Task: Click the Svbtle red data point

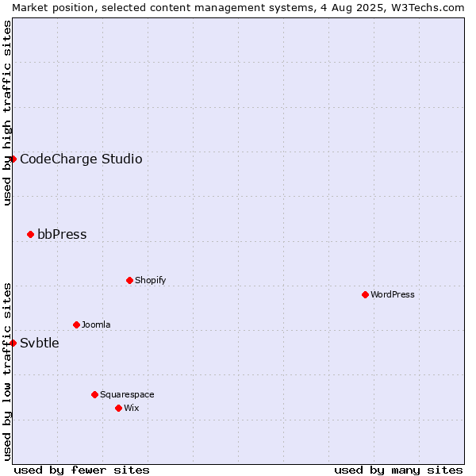Action: pyautogui.click(x=13, y=343)
